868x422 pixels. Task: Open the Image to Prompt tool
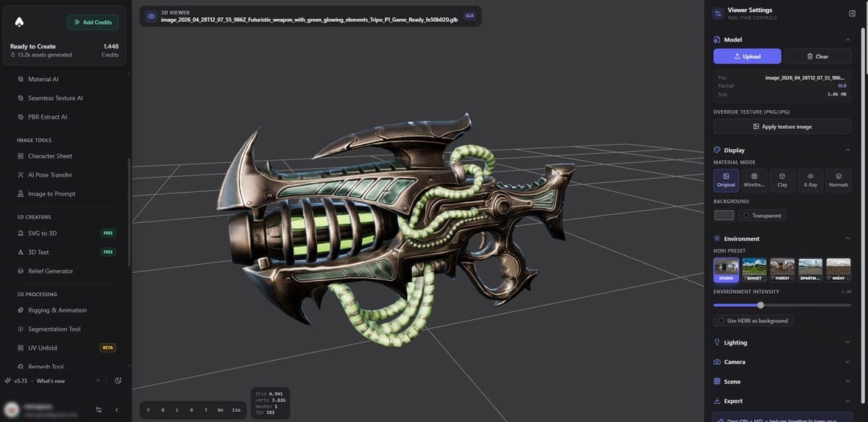coord(51,193)
